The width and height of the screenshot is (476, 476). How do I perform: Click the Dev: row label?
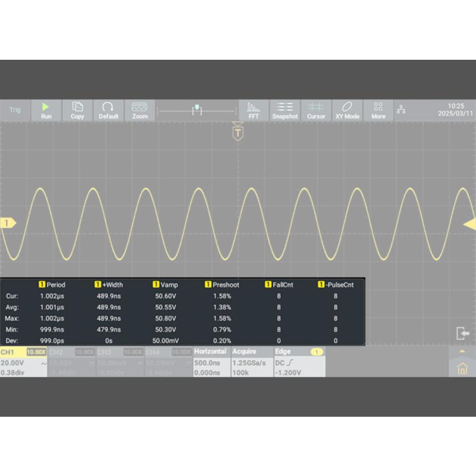12,341
